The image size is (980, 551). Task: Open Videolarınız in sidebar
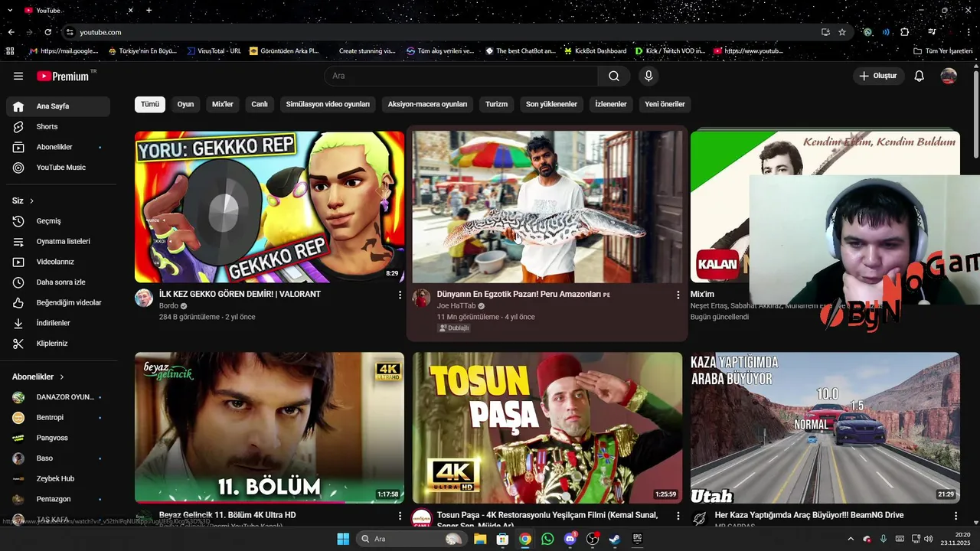pyautogui.click(x=58, y=262)
